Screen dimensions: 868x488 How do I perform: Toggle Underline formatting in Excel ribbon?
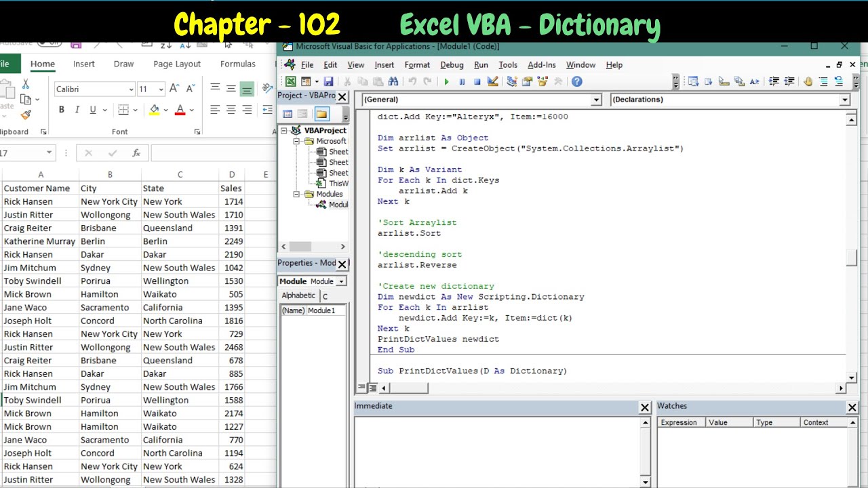click(x=93, y=110)
